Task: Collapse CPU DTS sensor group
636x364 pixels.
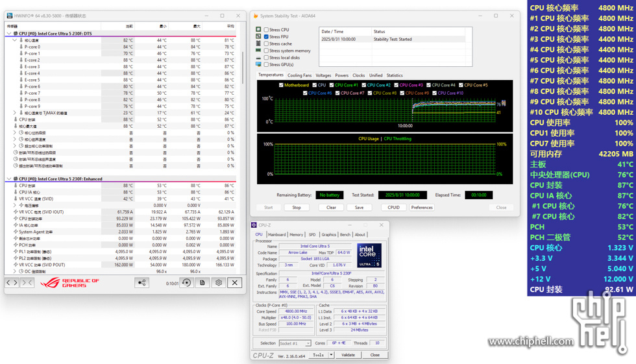Action: point(9,34)
